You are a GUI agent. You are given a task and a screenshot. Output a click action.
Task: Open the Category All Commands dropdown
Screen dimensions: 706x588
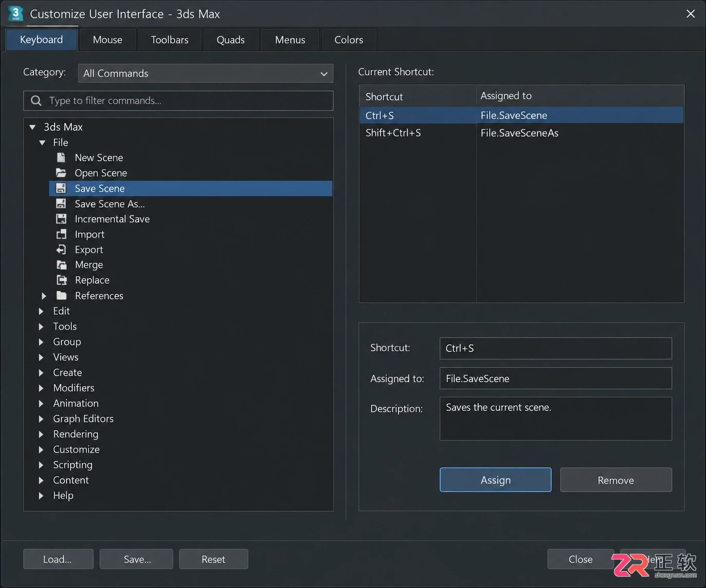coord(206,73)
